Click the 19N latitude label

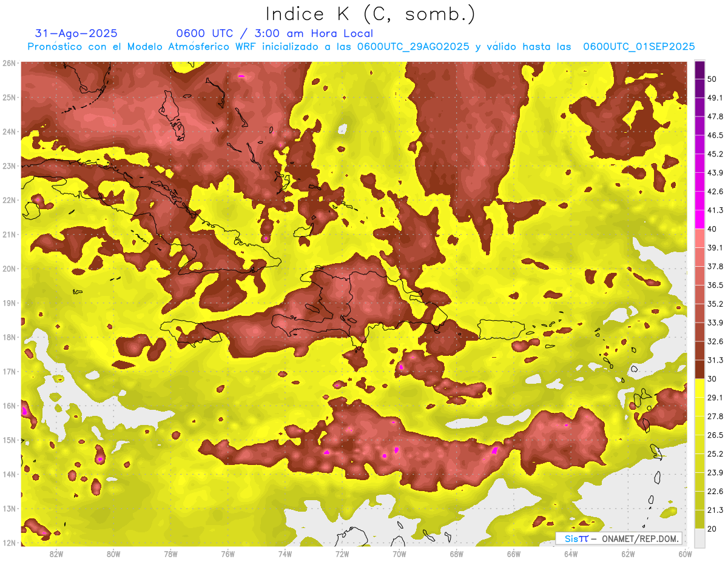tap(9, 303)
